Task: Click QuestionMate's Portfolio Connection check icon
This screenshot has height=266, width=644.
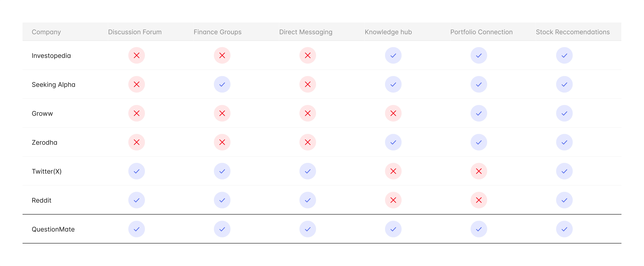Action: (x=479, y=229)
